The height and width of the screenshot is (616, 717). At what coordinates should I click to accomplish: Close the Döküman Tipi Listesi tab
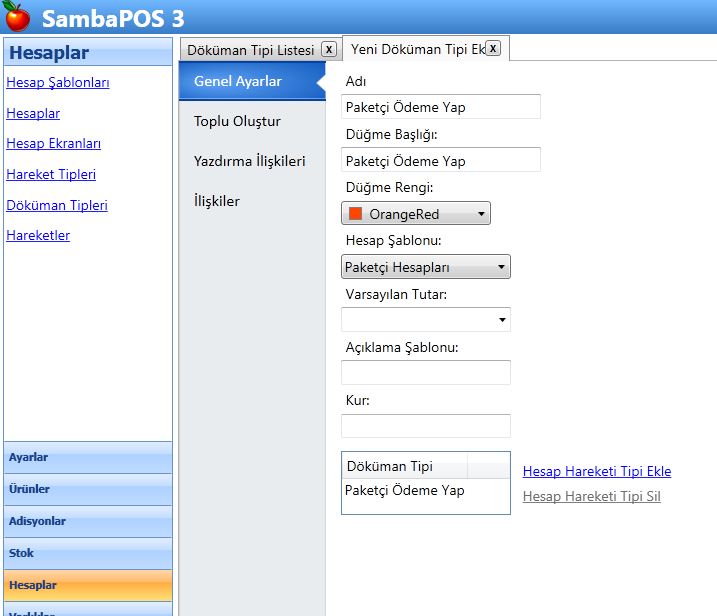329,49
